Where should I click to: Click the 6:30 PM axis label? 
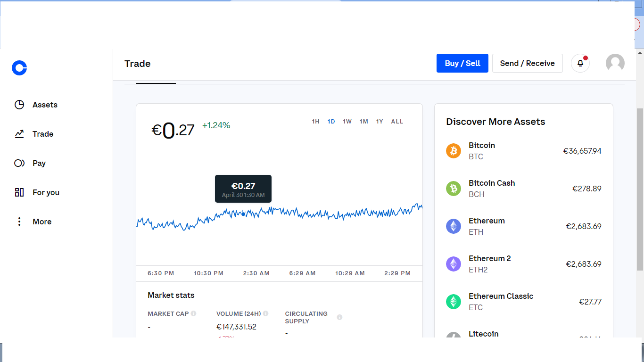tap(161, 273)
